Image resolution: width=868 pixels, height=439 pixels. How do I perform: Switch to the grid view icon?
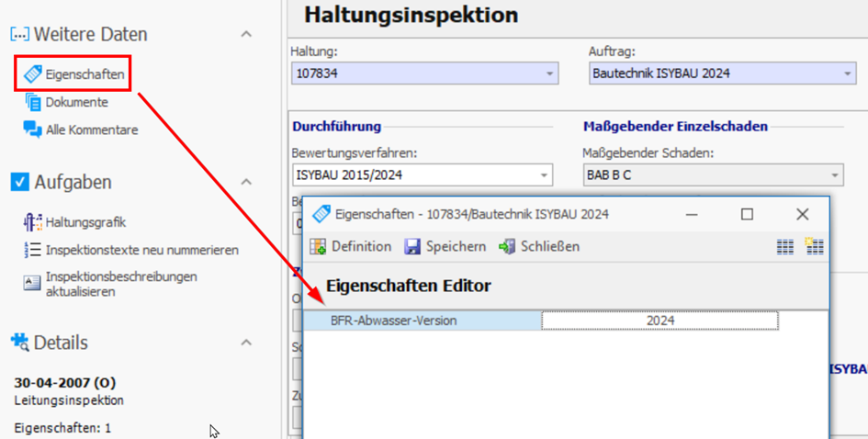tap(784, 246)
